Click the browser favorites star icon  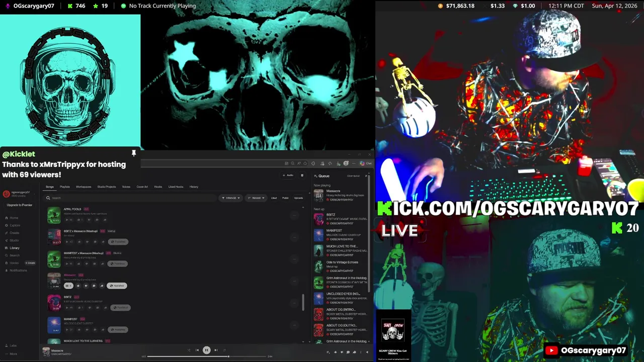[x=305, y=163]
